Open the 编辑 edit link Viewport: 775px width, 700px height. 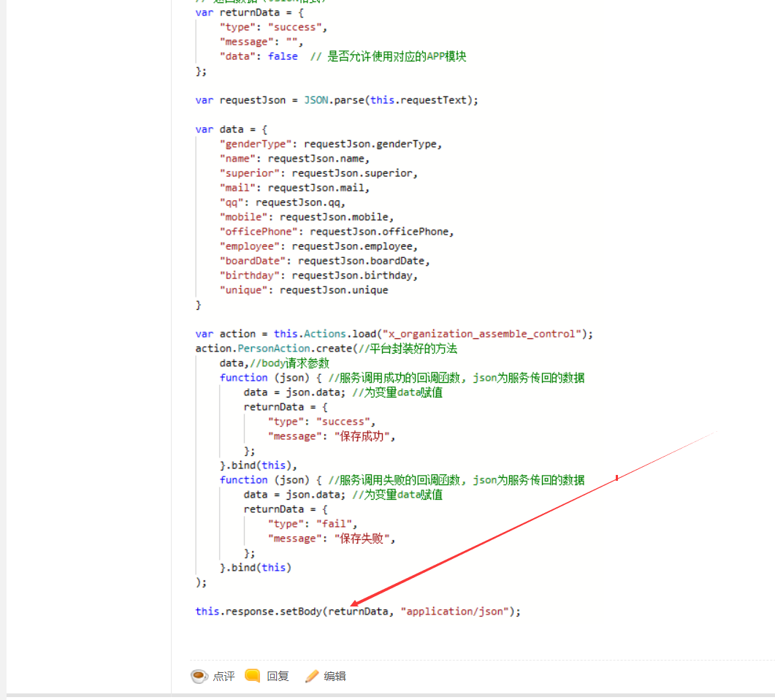pyautogui.click(x=335, y=677)
